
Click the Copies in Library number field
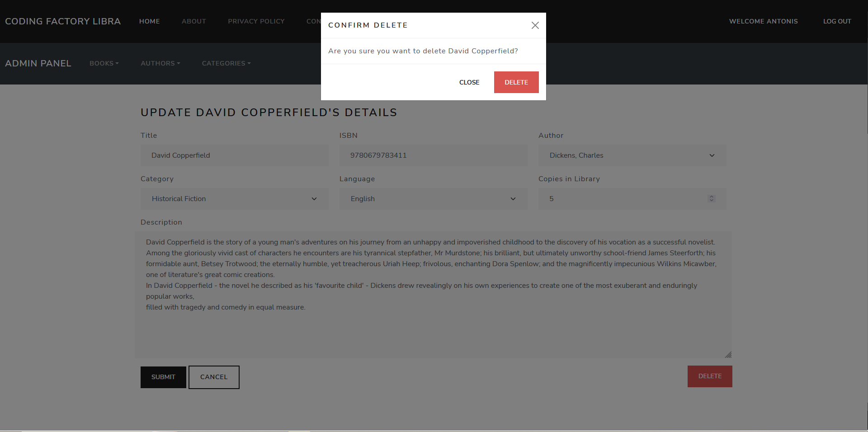[632, 199]
